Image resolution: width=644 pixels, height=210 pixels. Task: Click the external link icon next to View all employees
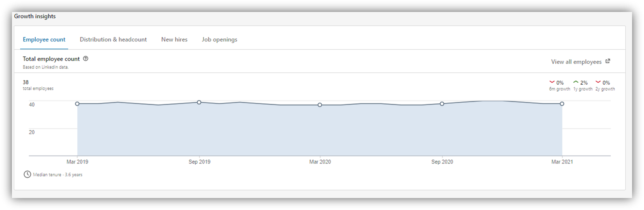pos(607,61)
